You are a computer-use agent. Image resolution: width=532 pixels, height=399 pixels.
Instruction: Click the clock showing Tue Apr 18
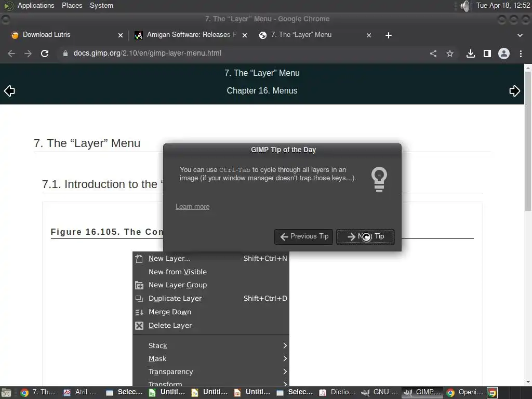click(x=503, y=5)
